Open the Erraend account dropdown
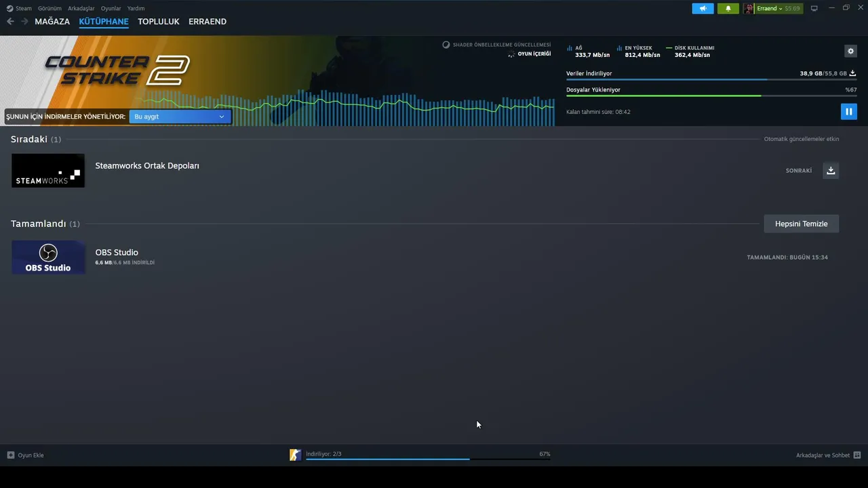 click(x=778, y=8)
